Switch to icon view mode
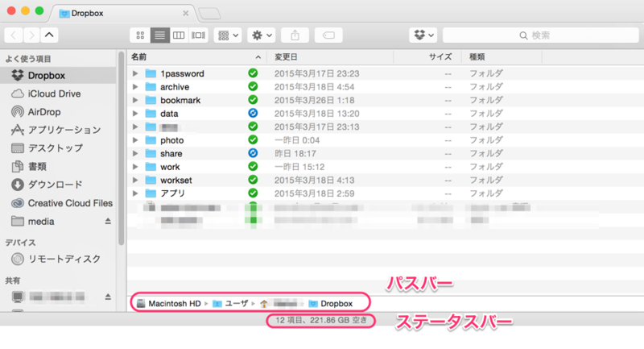The width and height of the screenshot is (644, 349). [140, 35]
